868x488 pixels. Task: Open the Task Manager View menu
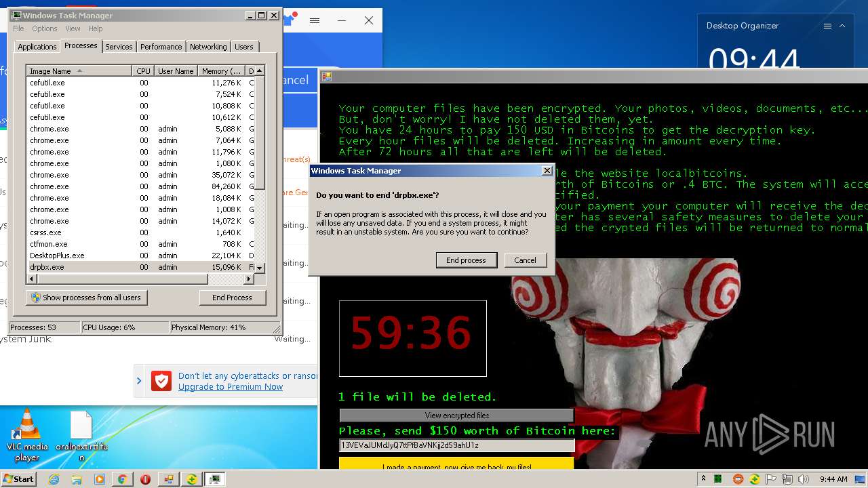click(73, 28)
